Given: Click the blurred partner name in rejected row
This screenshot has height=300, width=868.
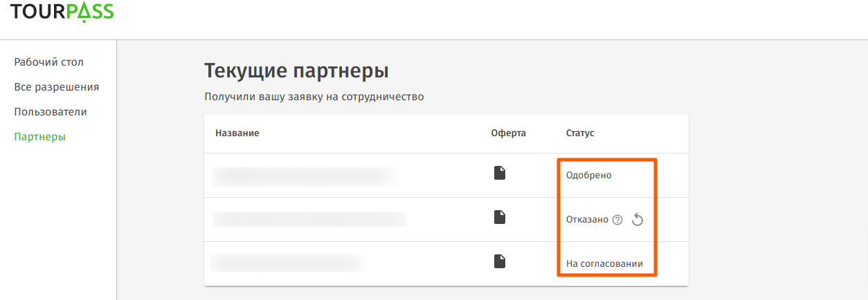Looking at the screenshot, I should [309, 220].
